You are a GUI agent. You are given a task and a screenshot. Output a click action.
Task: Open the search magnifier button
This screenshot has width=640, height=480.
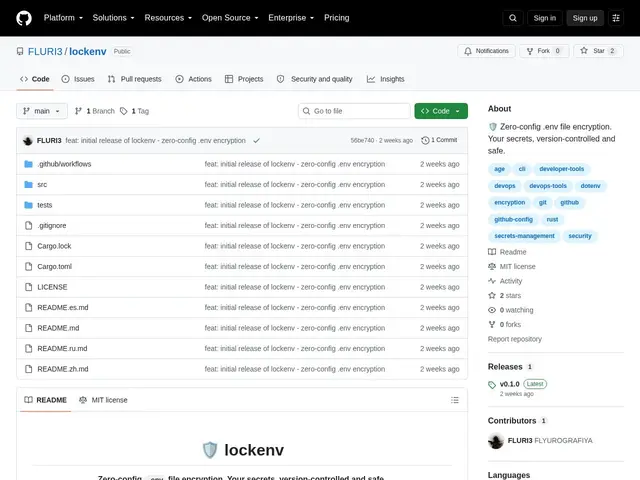pos(513,18)
